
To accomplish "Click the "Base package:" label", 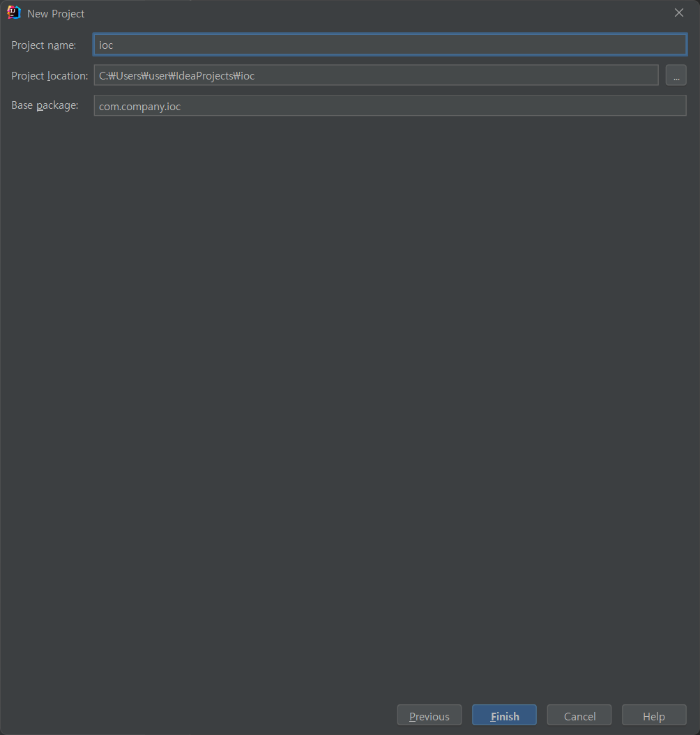I will [45, 105].
